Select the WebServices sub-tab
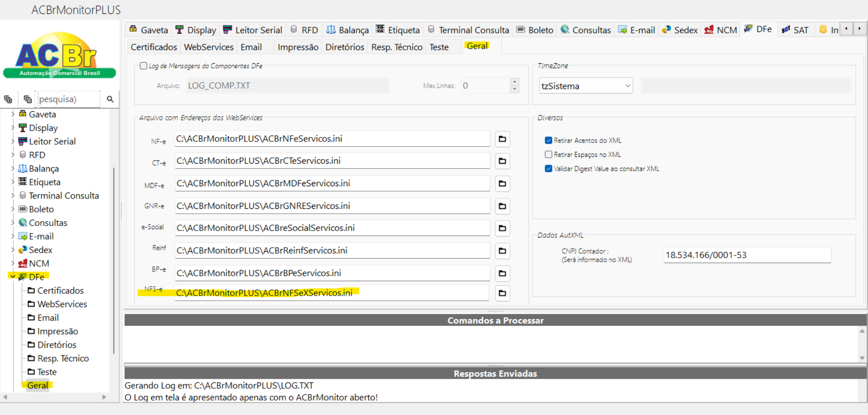868x415 pixels. (x=209, y=47)
